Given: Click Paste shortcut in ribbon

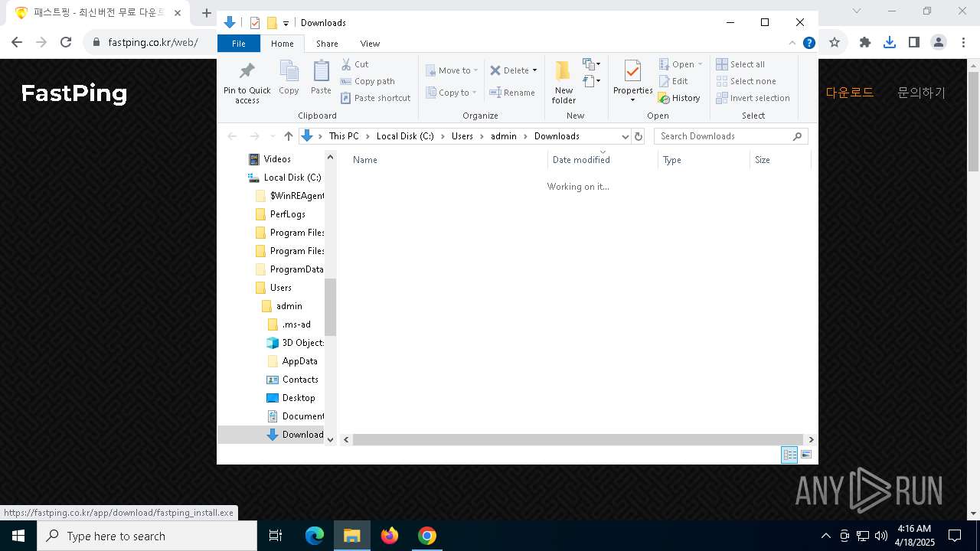Looking at the screenshot, I should coord(375,98).
